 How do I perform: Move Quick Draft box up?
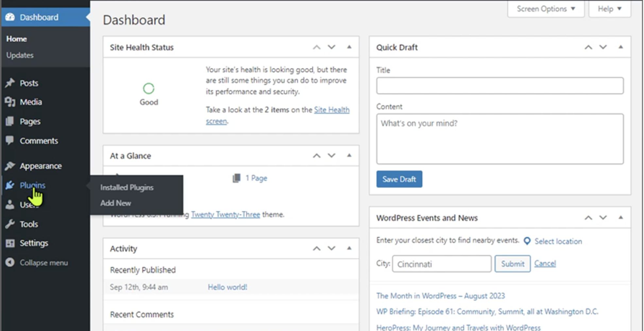(x=588, y=47)
